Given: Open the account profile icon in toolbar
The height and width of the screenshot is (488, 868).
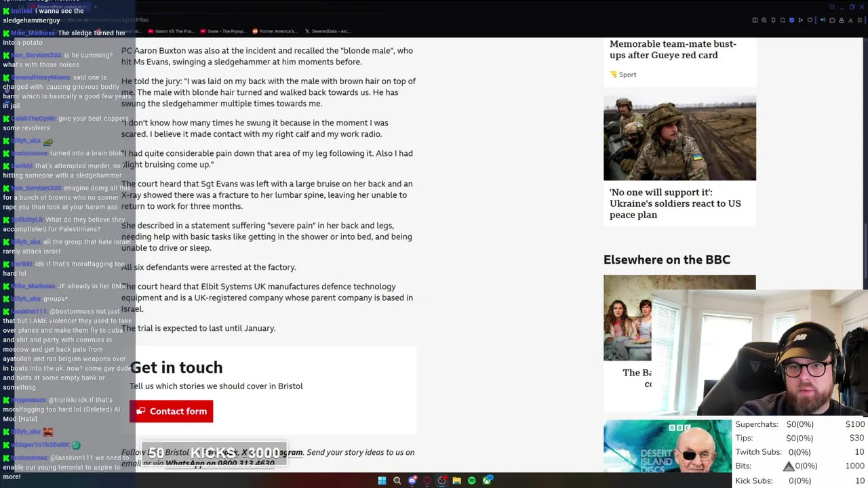Looking at the screenshot, I should coord(842,20).
